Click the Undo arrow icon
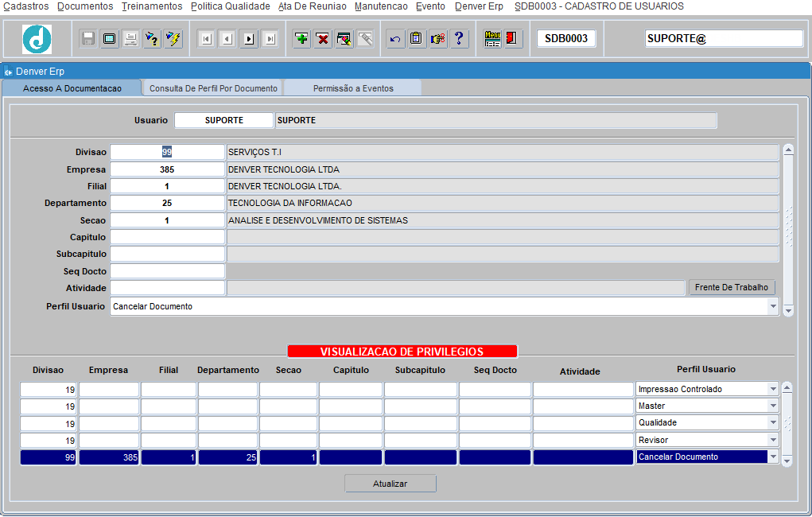The width and height of the screenshot is (812, 517). [x=395, y=39]
